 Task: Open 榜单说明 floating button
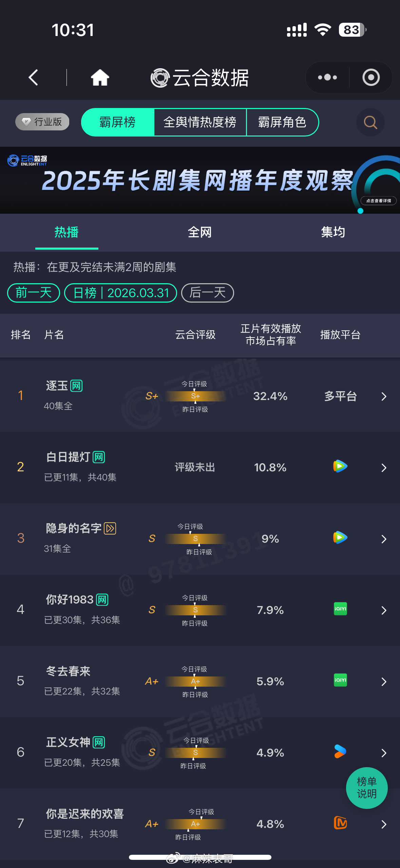367,788
